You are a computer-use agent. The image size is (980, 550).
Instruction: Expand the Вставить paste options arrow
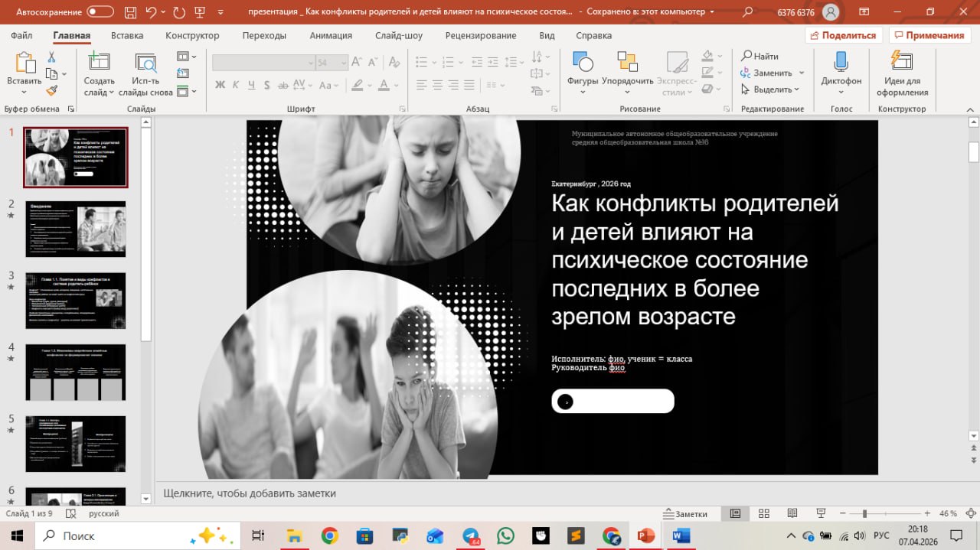[24, 92]
